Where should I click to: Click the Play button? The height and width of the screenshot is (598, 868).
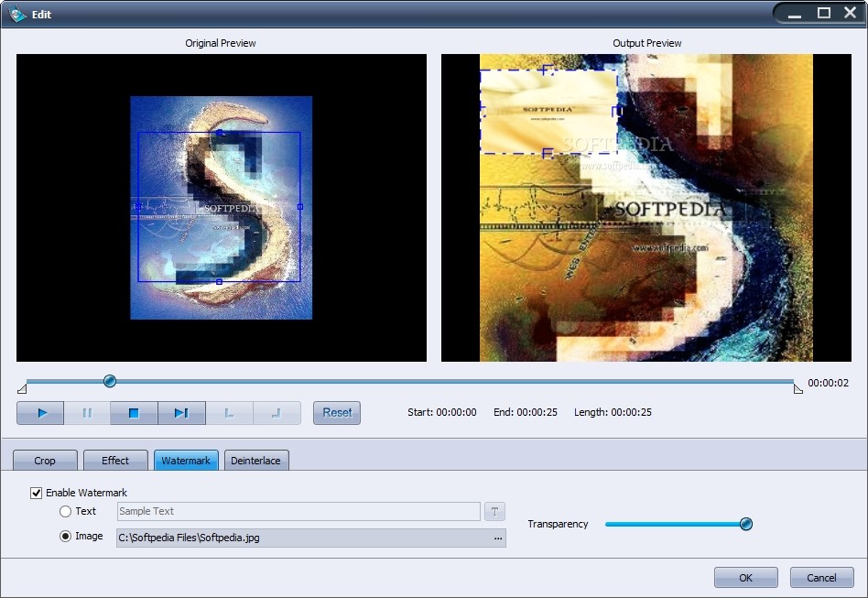click(40, 413)
